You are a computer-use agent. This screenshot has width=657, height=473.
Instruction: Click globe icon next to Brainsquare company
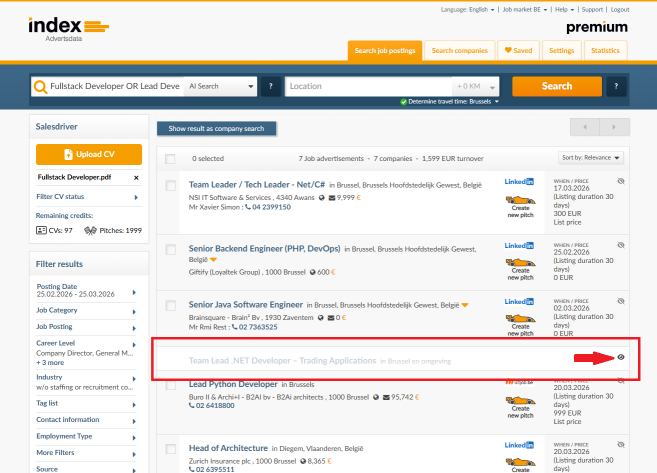pos(321,318)
